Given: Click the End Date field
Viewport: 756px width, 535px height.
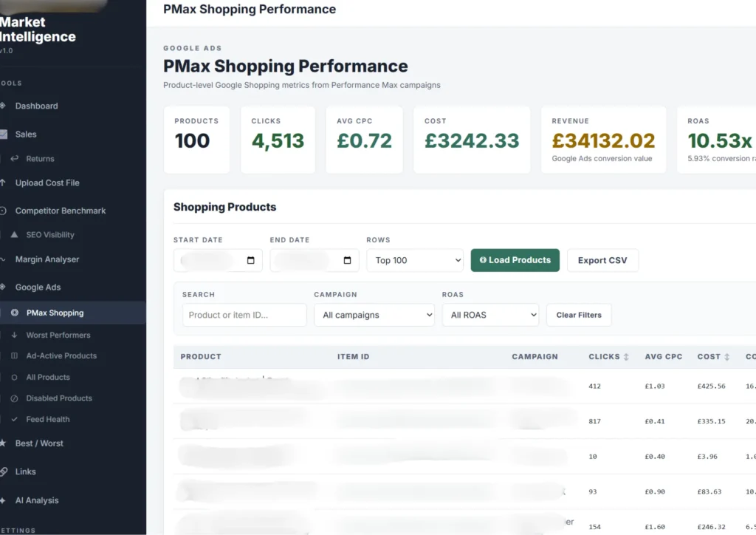Looking at the screenshot, I should pyautogui.click(x=315, y=261).
